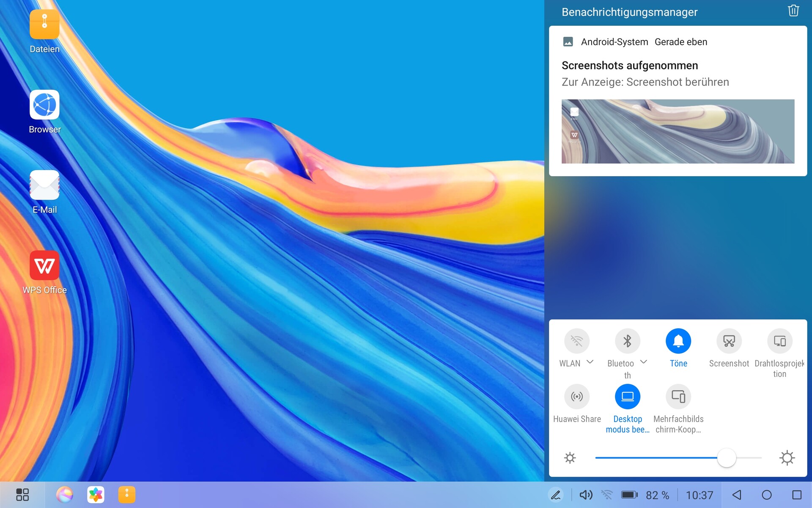Open the gallery flower icon in taskbar
This screenshot has height=508, width=812.
coord(96,494)
